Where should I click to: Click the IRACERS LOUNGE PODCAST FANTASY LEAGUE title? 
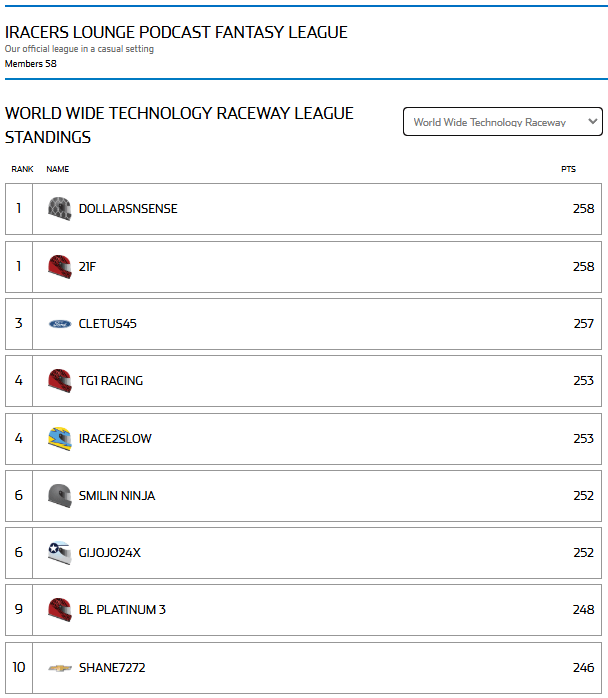tap(176, 32)
